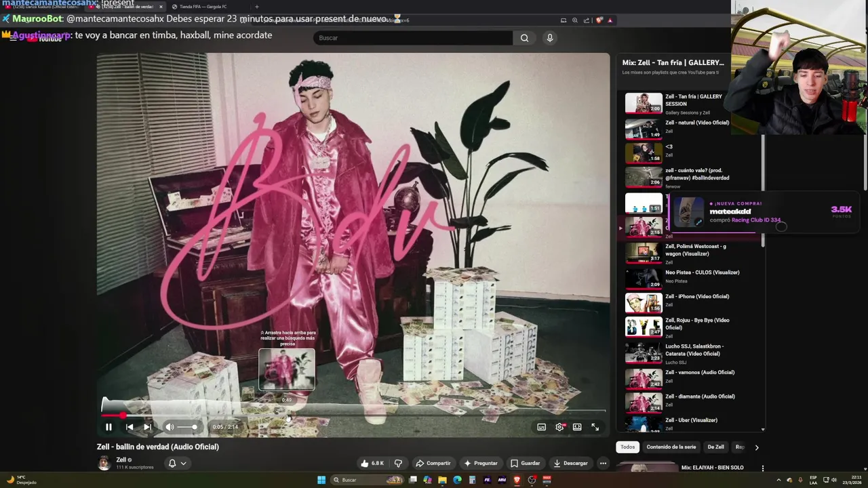This screenshot has height=488, width=868.
Task: Enter fullscreen mode in the player
Action: pos(595,427)
